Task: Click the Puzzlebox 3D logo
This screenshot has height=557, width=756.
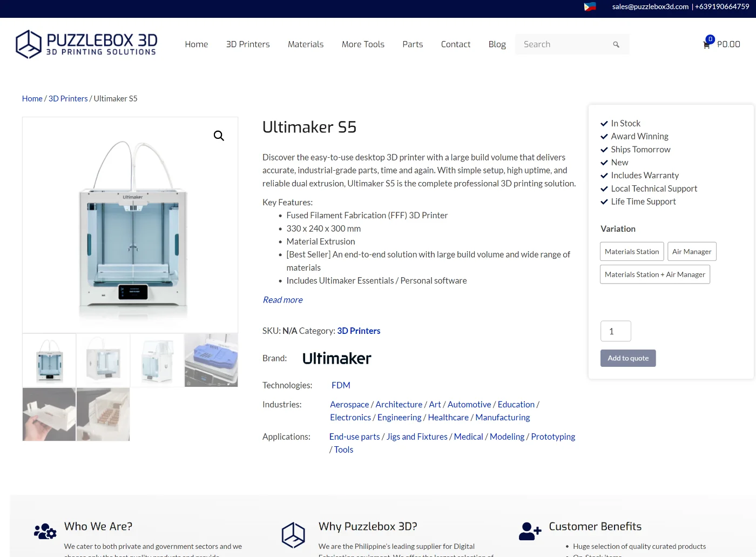Action: 86,44
